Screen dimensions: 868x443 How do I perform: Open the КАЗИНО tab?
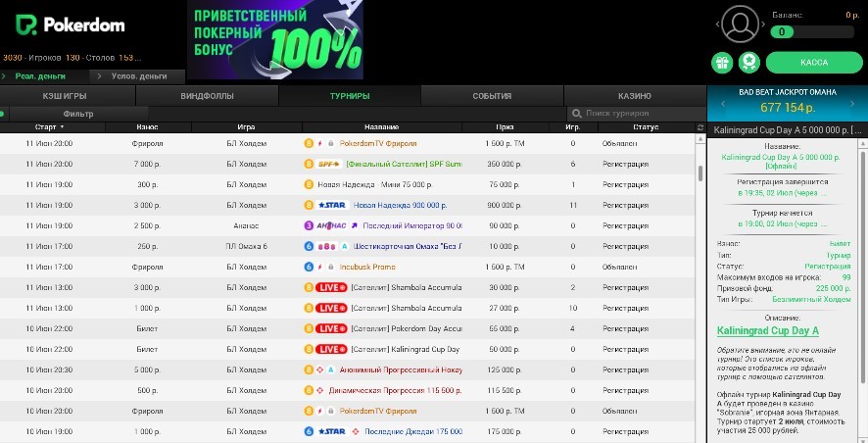click(x=635, y=96)
